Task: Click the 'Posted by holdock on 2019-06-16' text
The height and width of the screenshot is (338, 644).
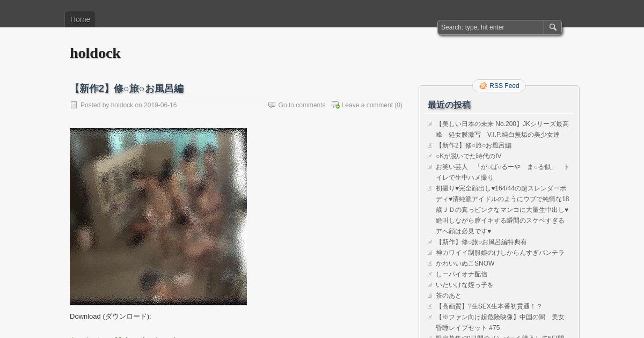Action: pos(128,105)
